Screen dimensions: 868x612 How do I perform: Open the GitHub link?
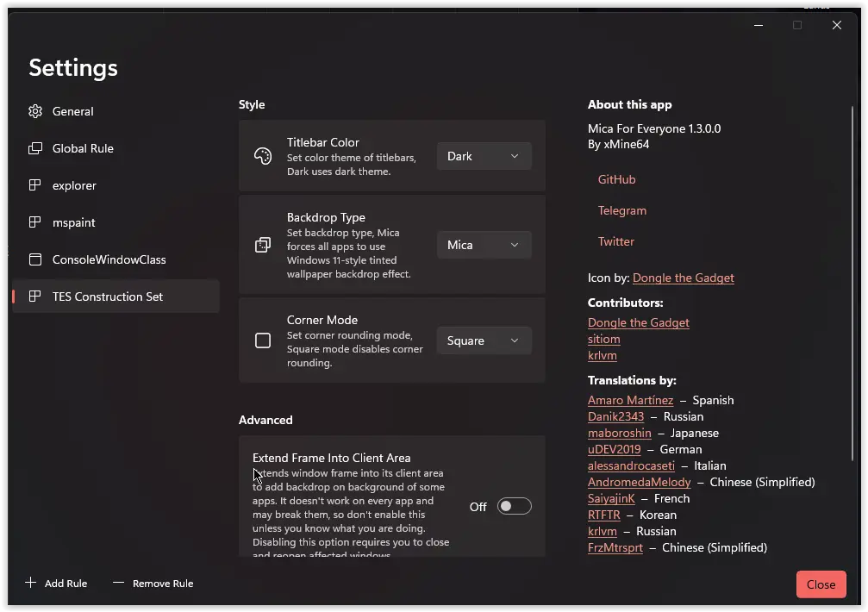(616, 179)
